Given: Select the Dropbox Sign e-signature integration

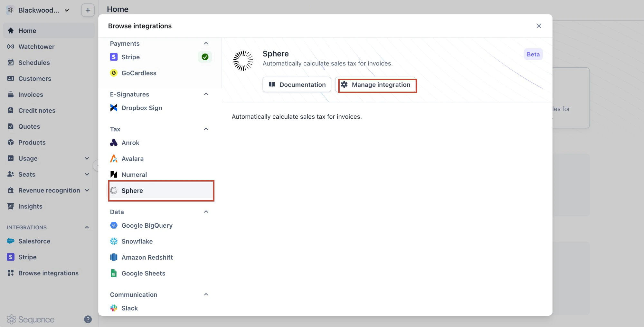Looking at the screenshot, I should (x=142, y=108).
